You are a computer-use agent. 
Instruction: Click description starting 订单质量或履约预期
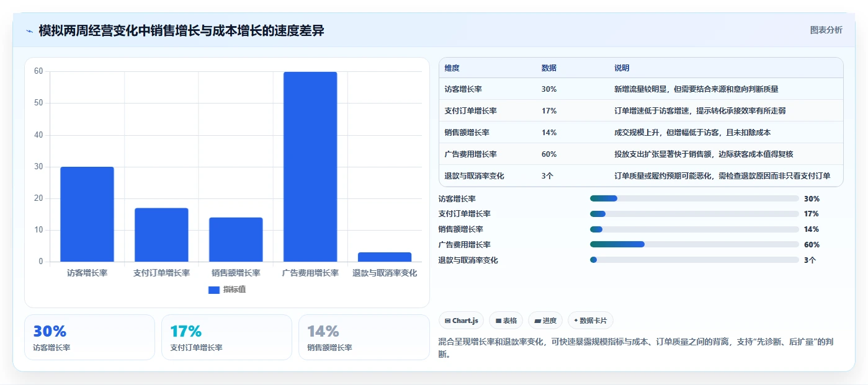pos(722,175)
